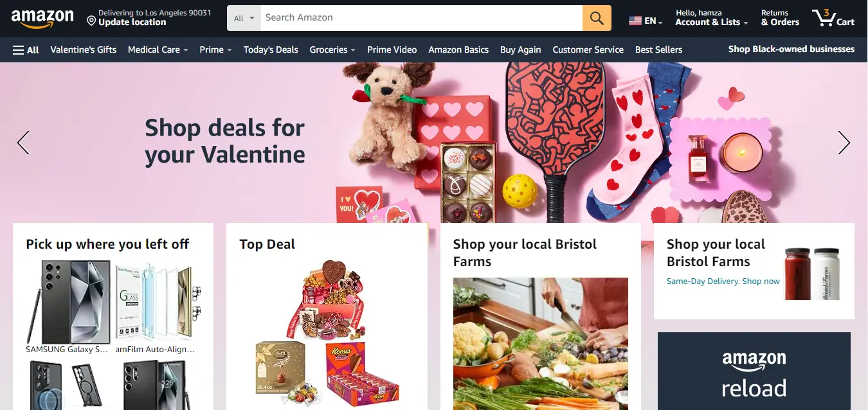This screenshot has height=410, width=868.
Task: Open the hamburger All menu
Action: click(x=26, y=49)
